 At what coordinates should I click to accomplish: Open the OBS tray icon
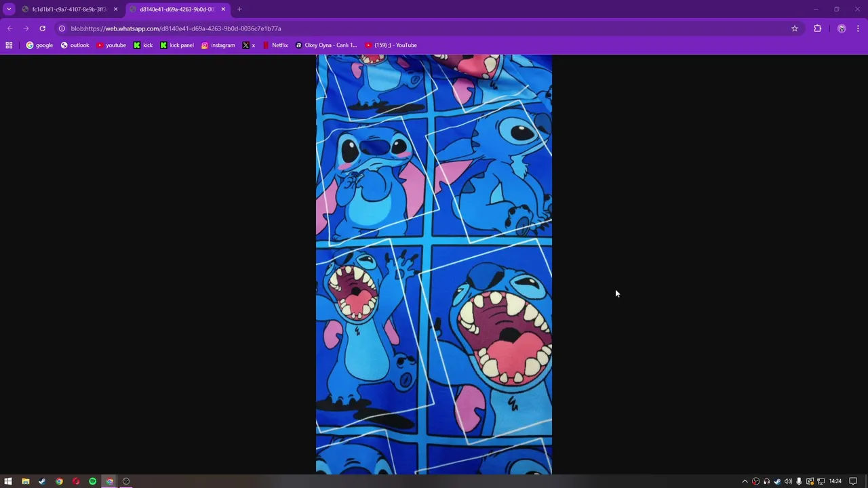[755, 481]
